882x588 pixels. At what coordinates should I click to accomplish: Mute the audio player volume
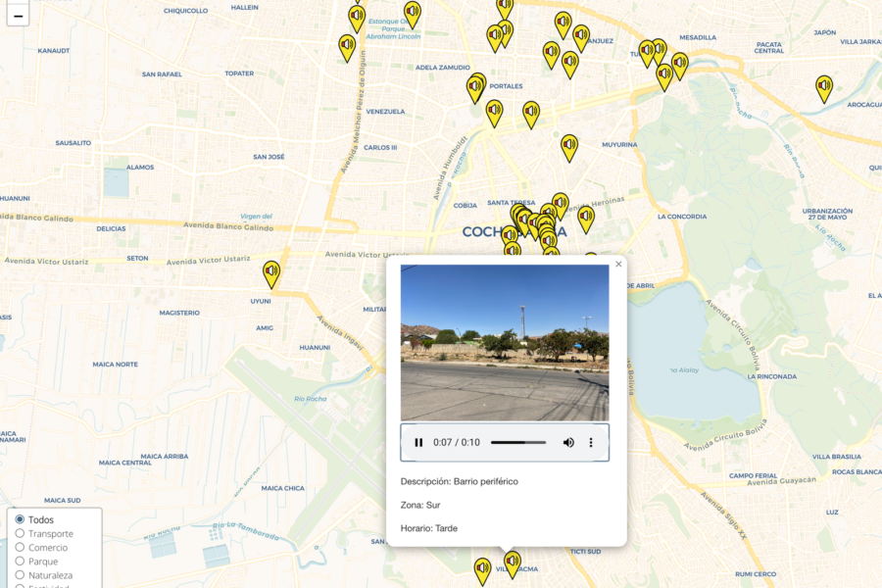(568, 442)
